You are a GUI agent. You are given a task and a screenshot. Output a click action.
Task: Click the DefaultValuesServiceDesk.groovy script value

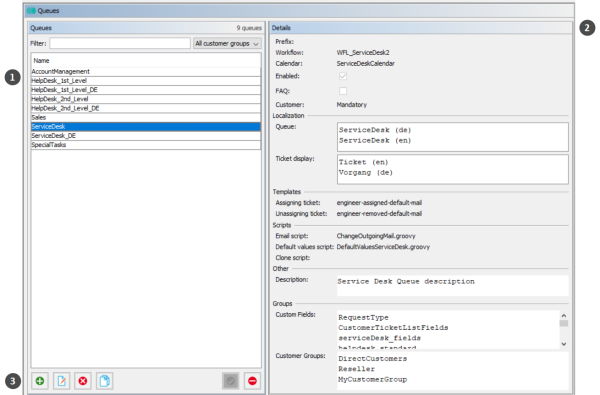pyautogui.click(x=383, y=247)
